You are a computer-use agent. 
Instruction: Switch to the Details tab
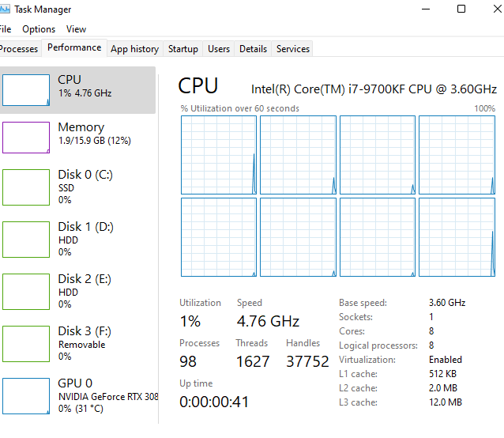[253, 49]
